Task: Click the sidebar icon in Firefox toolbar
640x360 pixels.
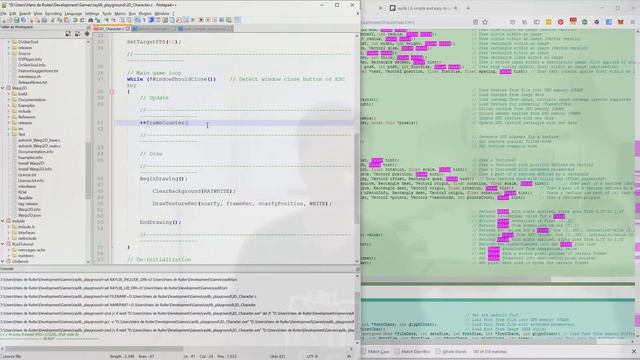Action: tap(537, 22)
